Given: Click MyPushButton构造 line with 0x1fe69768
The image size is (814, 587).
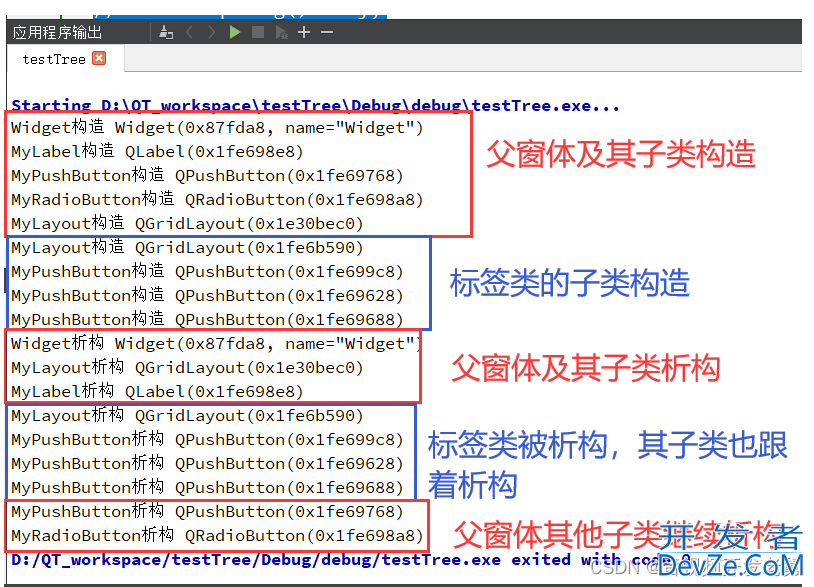Looking at the screenshot, I should pos(207,175).
